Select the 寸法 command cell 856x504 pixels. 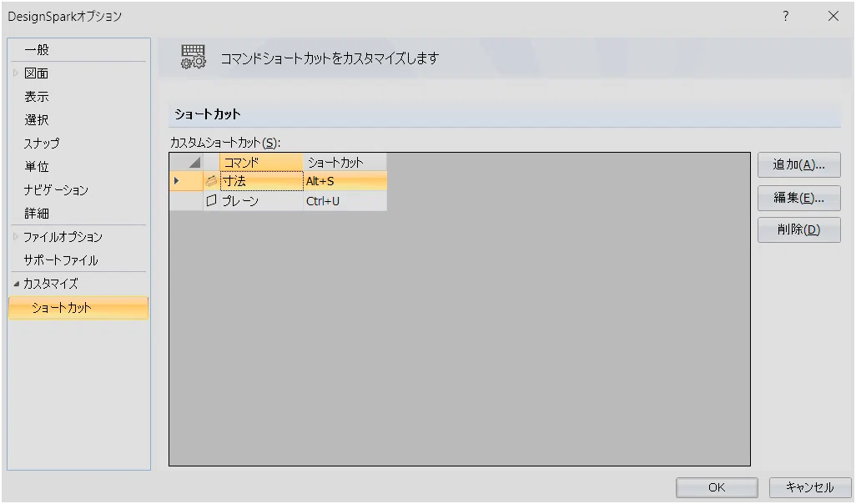261,181
